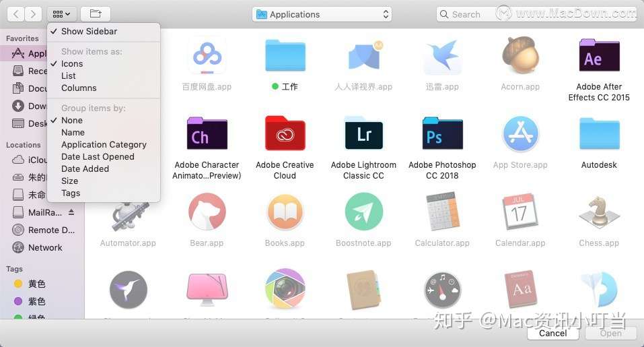Group items by Name

coord(104,132)
